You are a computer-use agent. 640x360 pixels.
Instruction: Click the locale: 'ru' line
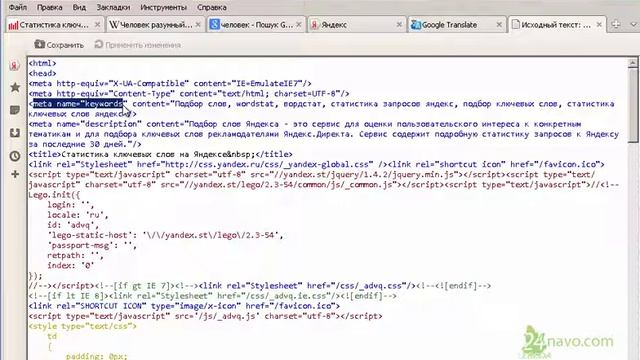(x=78, y=215)
